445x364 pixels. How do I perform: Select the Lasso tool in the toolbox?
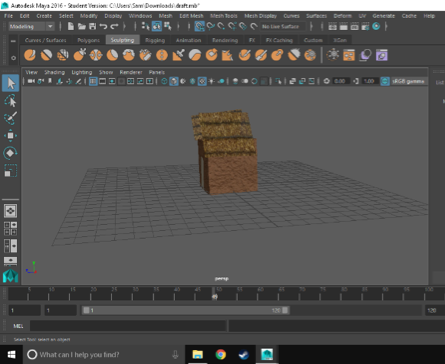tap(10, 101)
